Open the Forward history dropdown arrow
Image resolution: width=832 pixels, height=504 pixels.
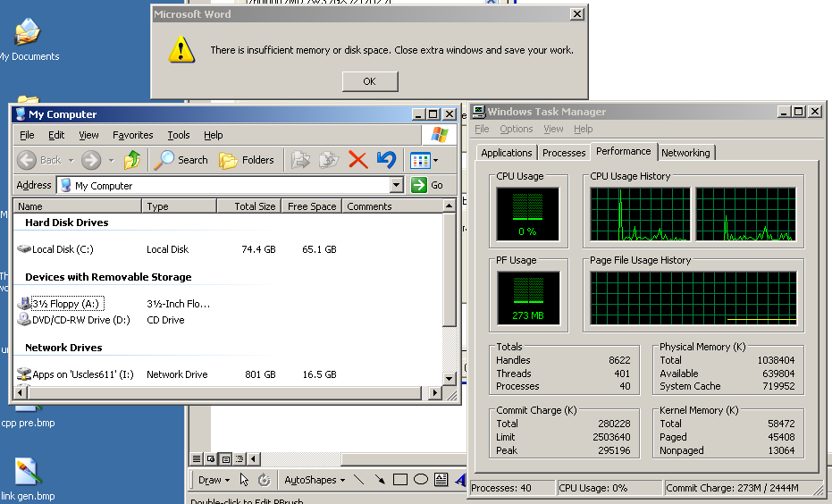pyautogui.click(x=111, y=160)
